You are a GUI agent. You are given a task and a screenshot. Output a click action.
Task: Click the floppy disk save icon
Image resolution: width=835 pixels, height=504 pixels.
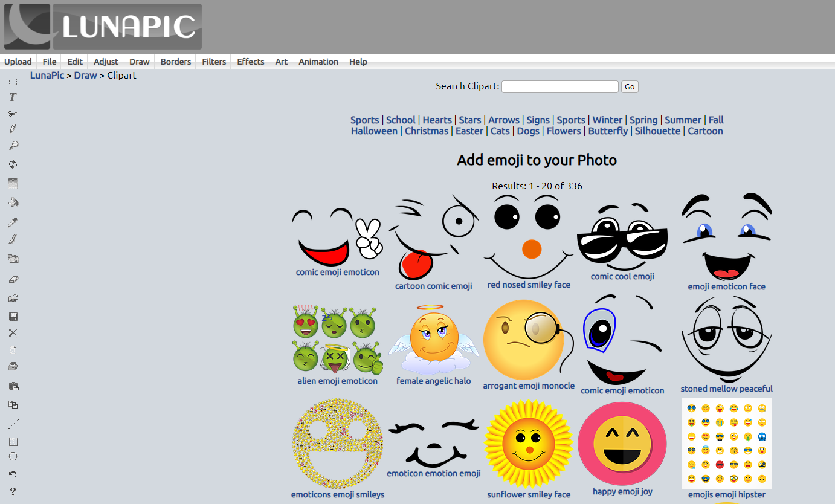coord(13,317)
